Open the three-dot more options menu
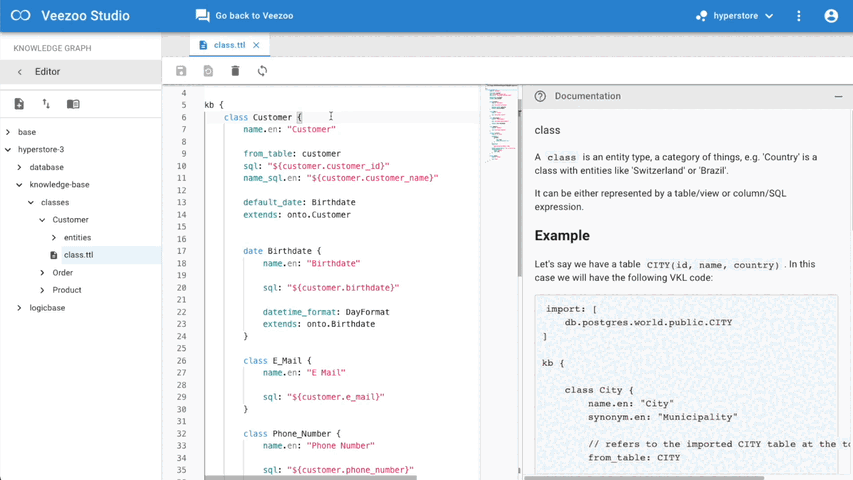 798,16
